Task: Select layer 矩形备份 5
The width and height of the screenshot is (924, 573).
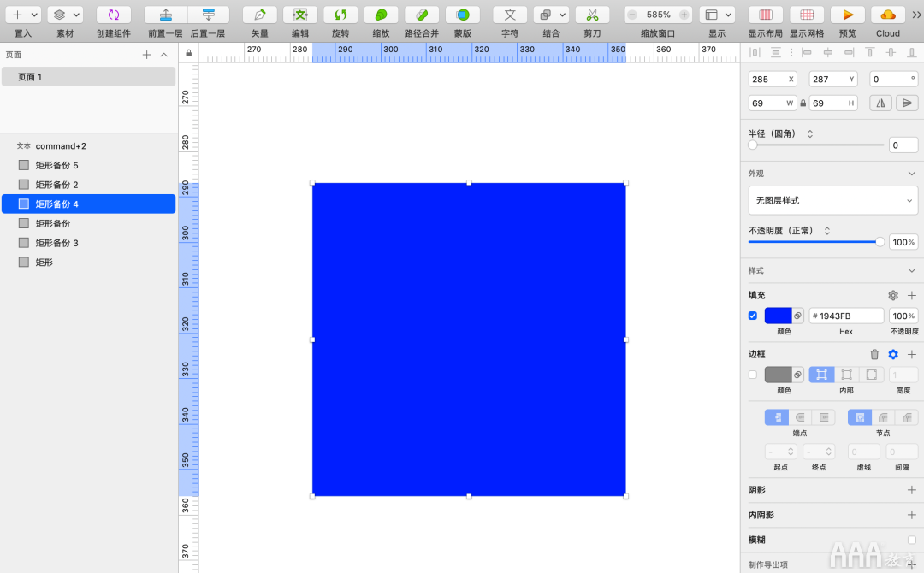Action: pos(88,165)
